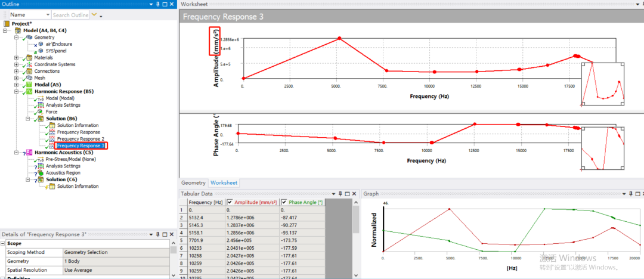Pin the Outline panel with pushpin icon

click(x=157, y=4)
